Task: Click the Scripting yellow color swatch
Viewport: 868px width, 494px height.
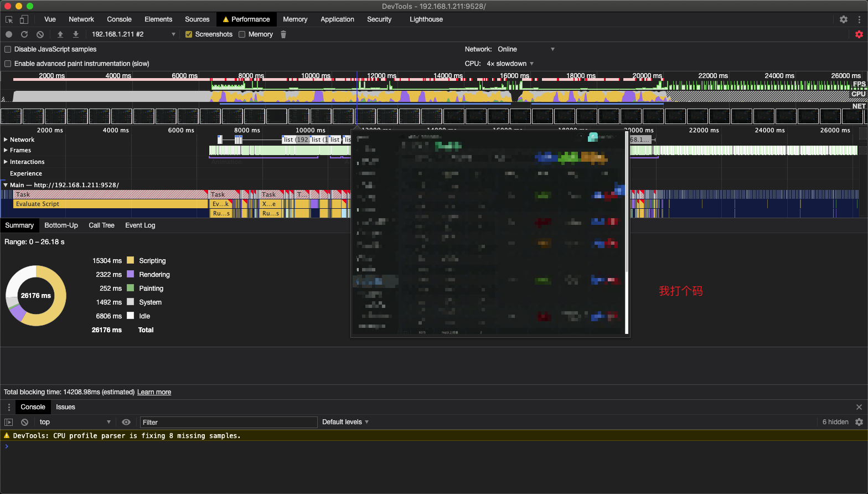Action: point(131,260)
